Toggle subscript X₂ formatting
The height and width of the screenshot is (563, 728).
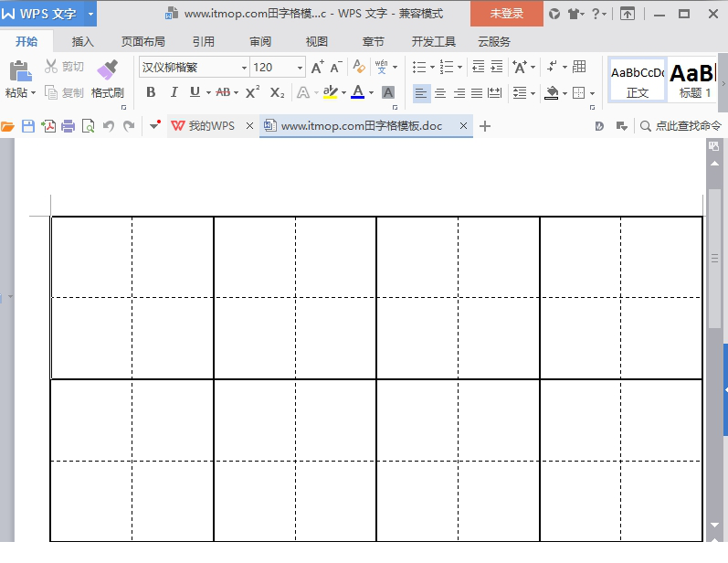[x=277, y=92]
